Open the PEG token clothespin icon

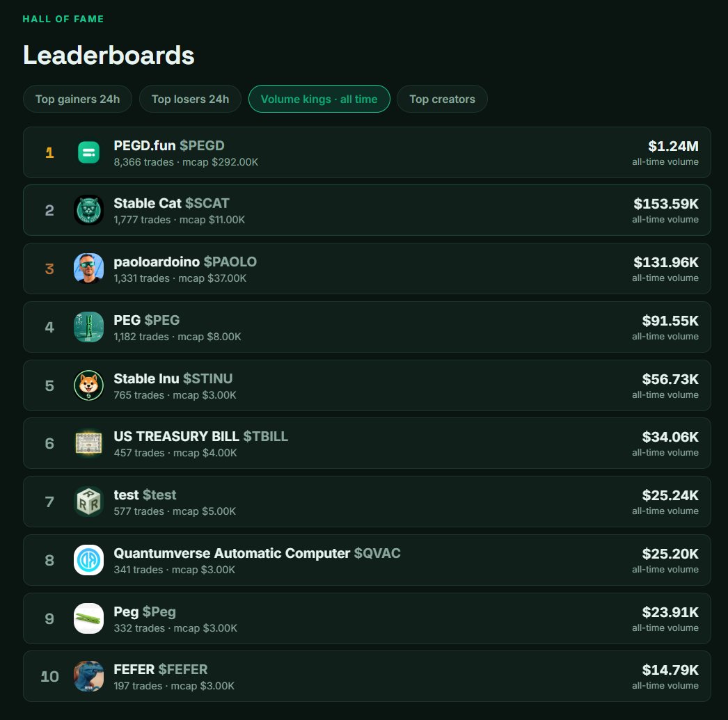click(88, 327)
